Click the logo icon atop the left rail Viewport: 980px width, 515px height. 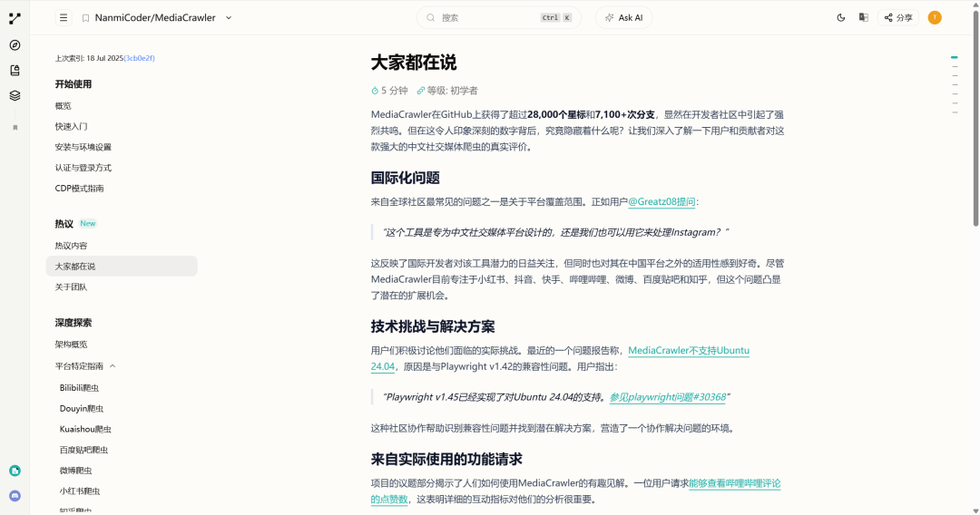coord(15,19)
